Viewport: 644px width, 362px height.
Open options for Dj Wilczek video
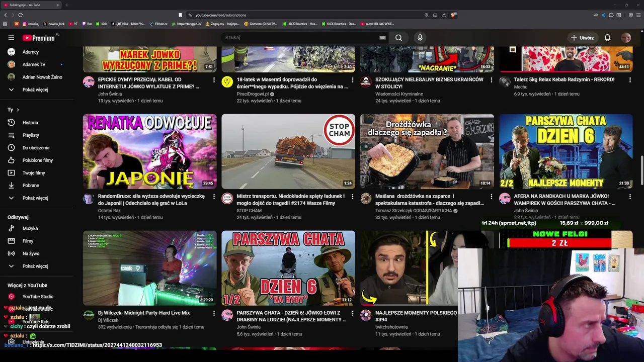pos(214,313)
